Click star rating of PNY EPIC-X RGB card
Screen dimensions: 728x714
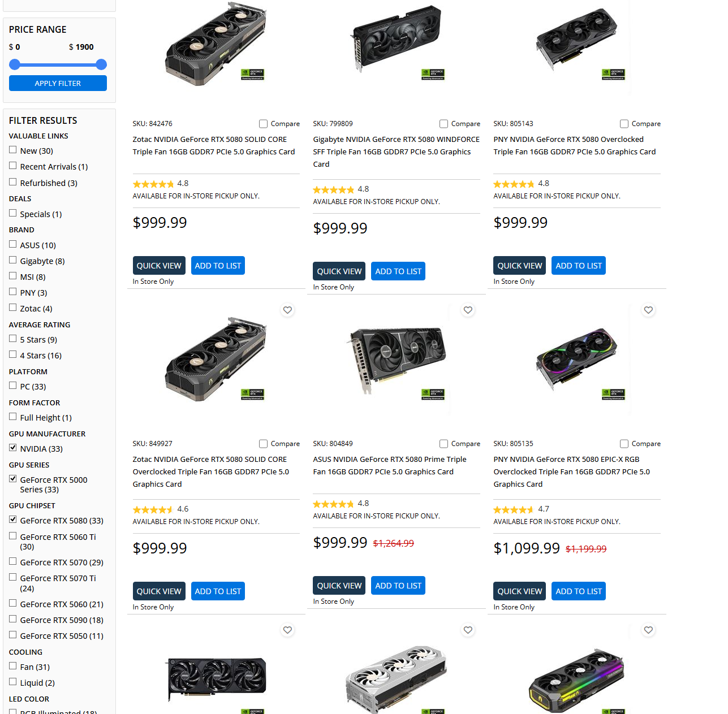click(x=514, y=509)
